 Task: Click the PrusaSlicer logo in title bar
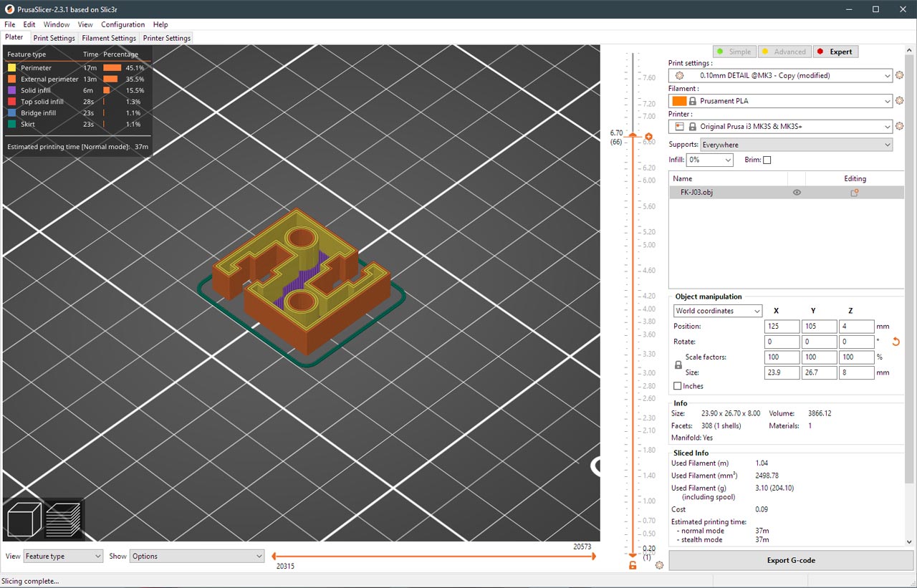point(9,9)
